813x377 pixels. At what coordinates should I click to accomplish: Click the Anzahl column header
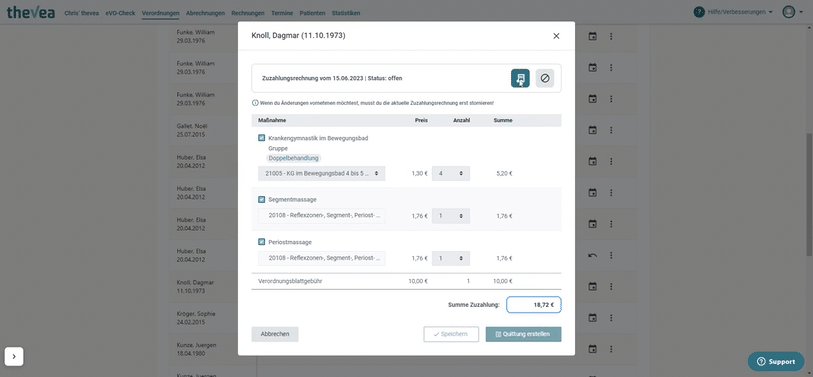(461, 120)
